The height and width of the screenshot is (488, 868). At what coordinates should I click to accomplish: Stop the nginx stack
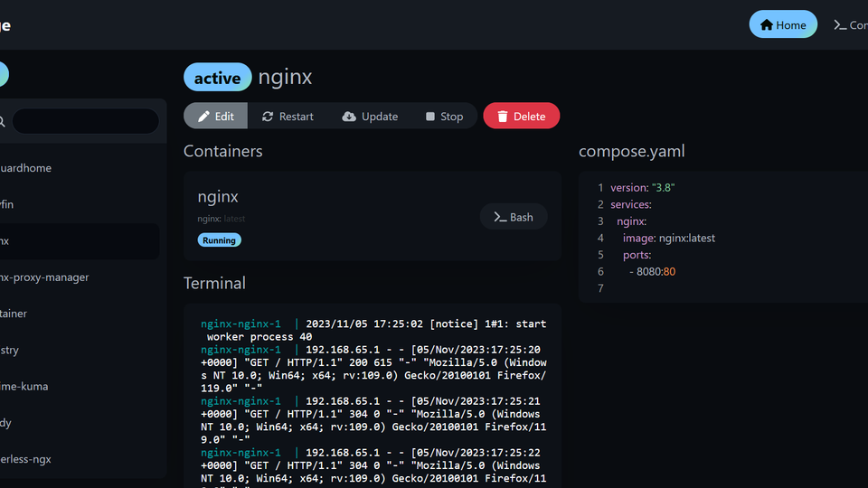pyautogui.click(x=445, y=117)
